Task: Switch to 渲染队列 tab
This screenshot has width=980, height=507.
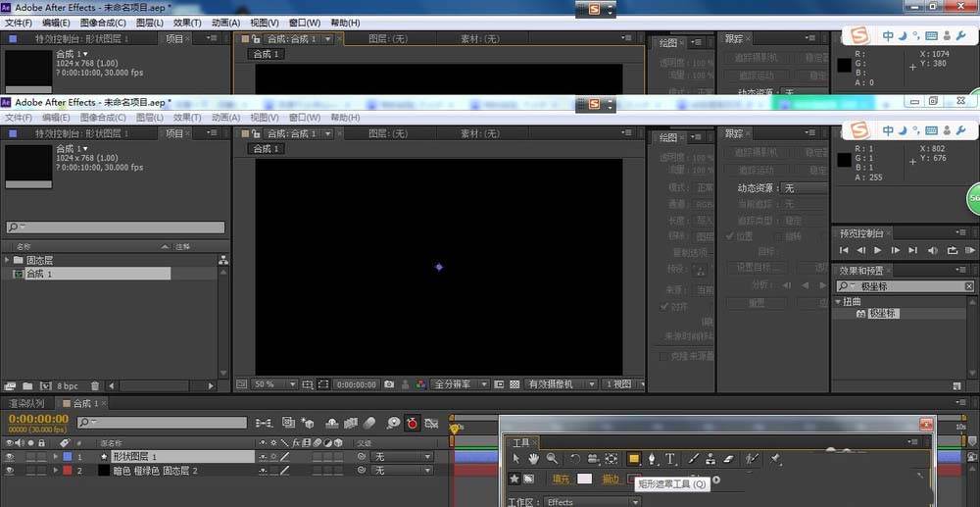Action: click(26, 403)
